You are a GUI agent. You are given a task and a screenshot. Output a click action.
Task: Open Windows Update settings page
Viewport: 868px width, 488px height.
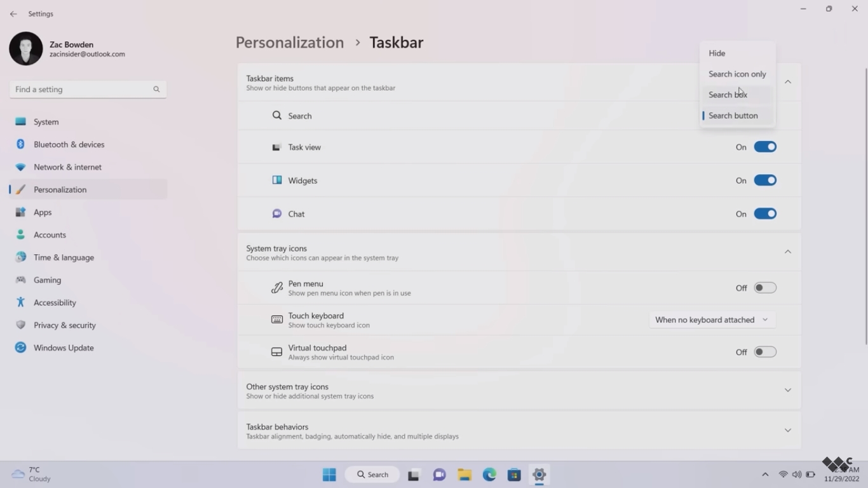coord(64,348)
